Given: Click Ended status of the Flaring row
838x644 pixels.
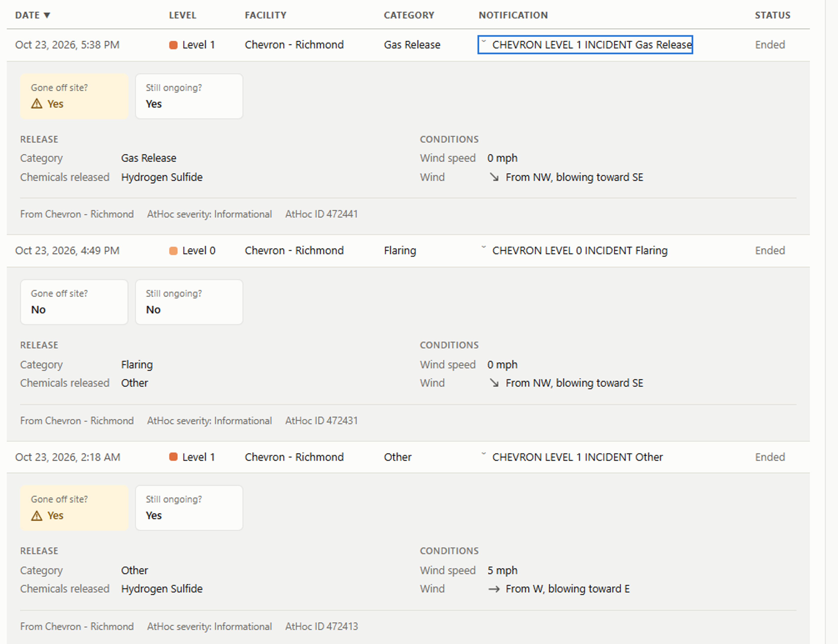Looking at the screenshot, I should (x=770, y=251).
